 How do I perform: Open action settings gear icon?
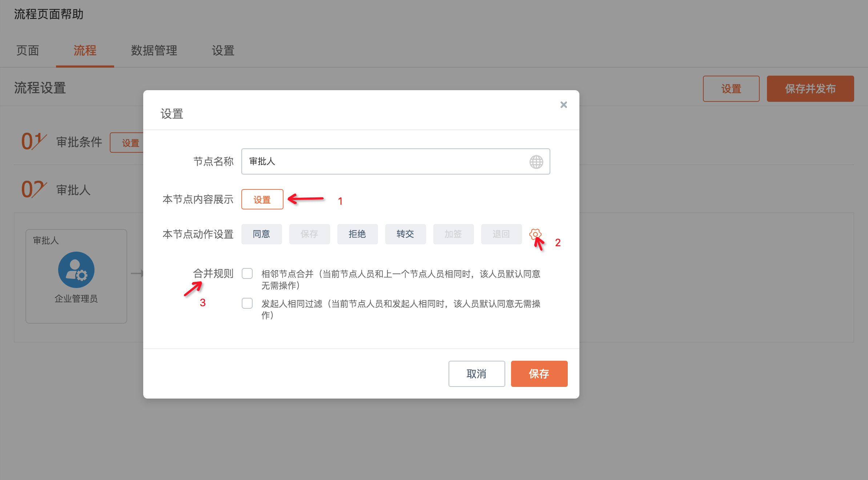pyautogui.click(x=535, y=234)
